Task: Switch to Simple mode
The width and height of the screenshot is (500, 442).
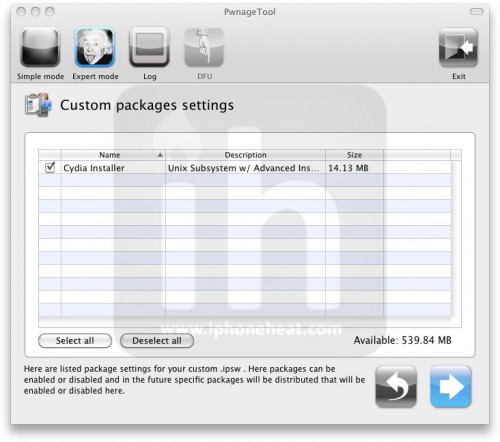Action: pos(40,48)
